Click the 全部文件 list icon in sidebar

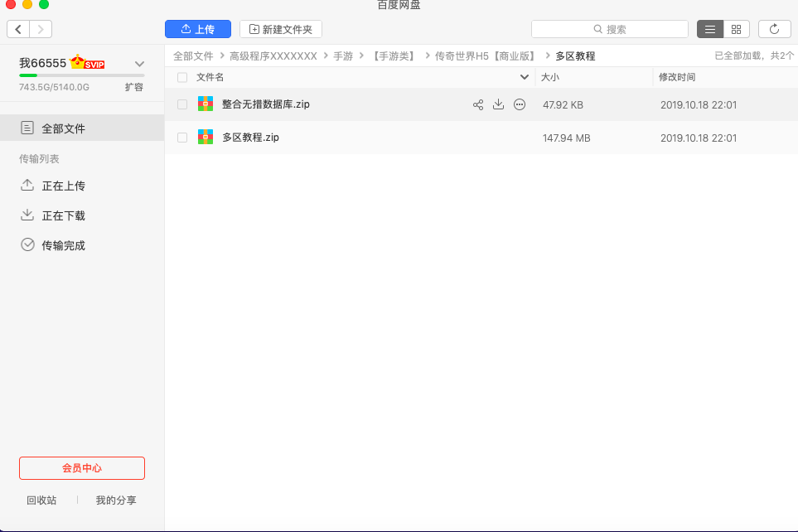(x=27, y=128)
